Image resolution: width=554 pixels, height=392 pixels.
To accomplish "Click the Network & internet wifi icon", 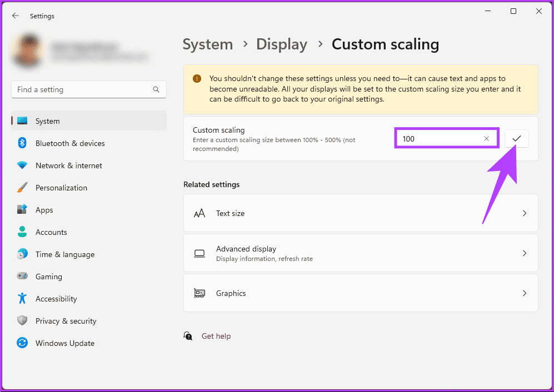I will [x=22, y=165].
